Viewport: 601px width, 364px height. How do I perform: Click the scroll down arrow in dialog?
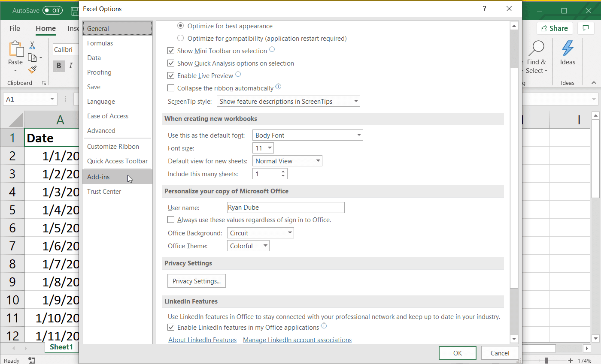[x=514, y=339]
